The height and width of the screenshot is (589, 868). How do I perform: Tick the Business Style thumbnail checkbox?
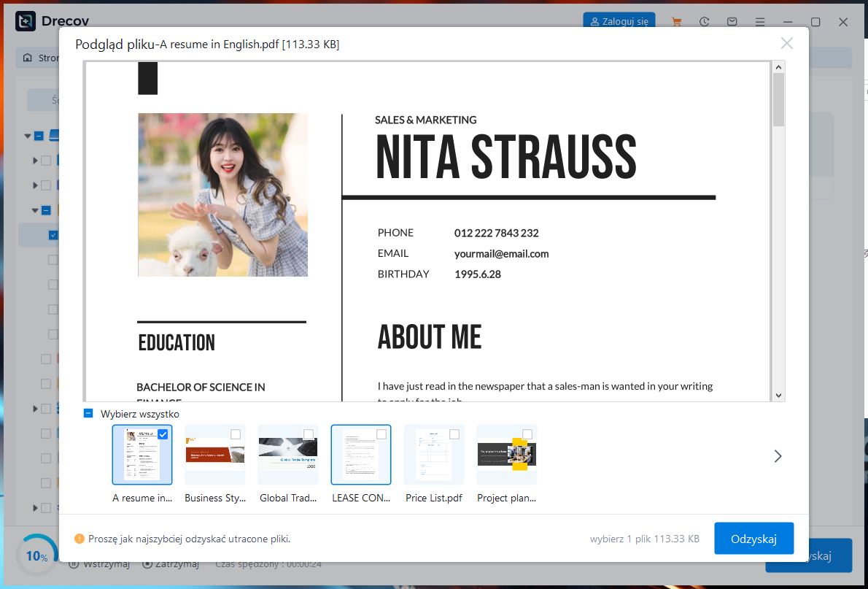236,434
